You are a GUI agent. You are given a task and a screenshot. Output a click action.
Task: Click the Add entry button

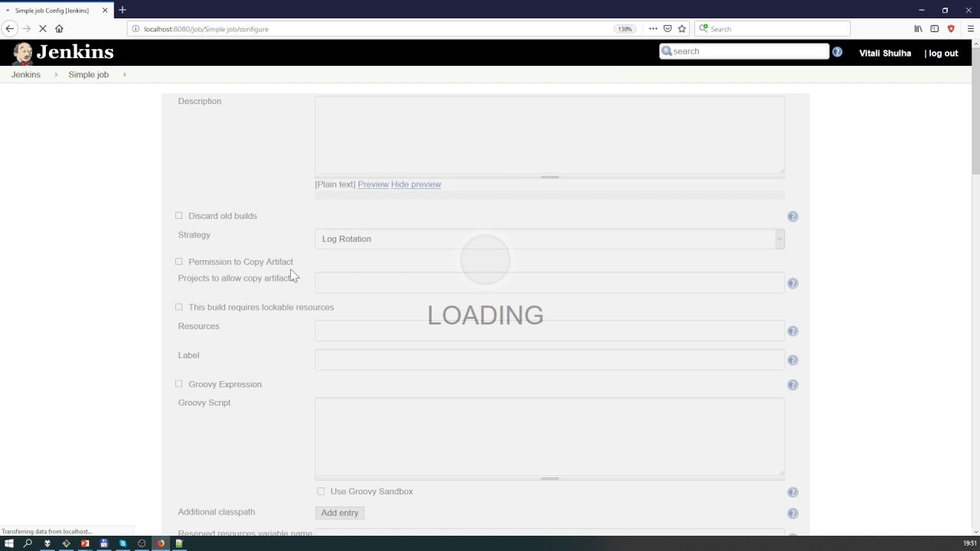coord(340,513)
